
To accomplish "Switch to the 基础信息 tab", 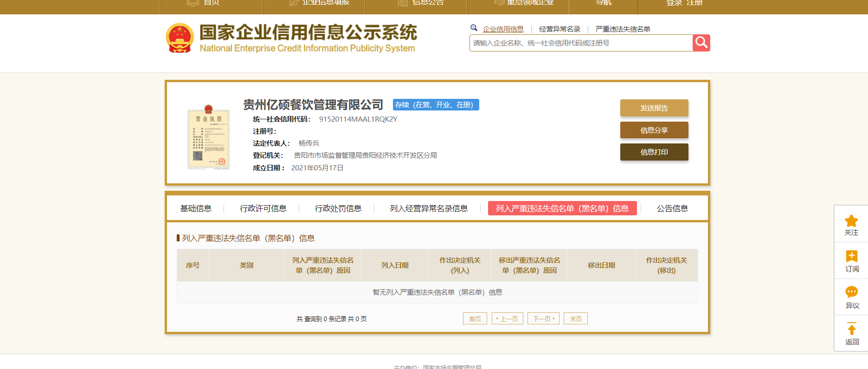I will 196,208.
